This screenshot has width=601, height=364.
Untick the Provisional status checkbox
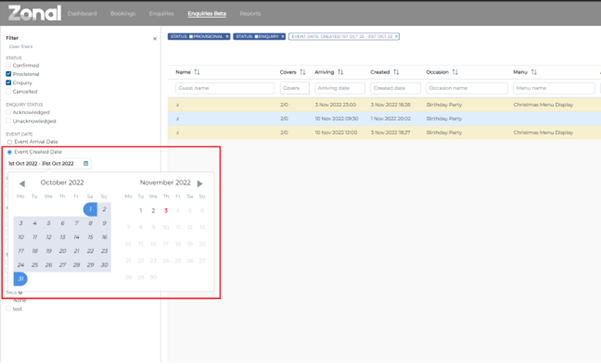click(8, 74)
